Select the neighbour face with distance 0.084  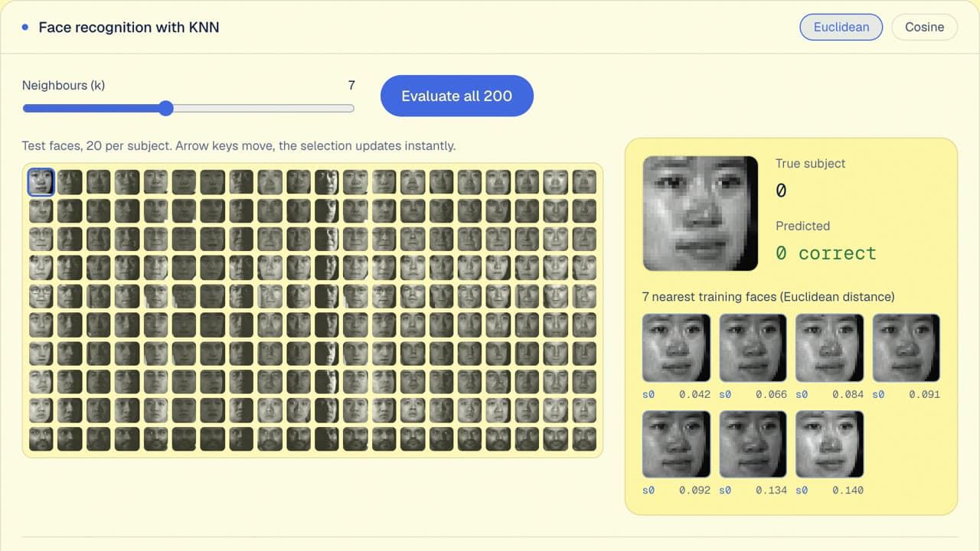[x=830, y=348]
